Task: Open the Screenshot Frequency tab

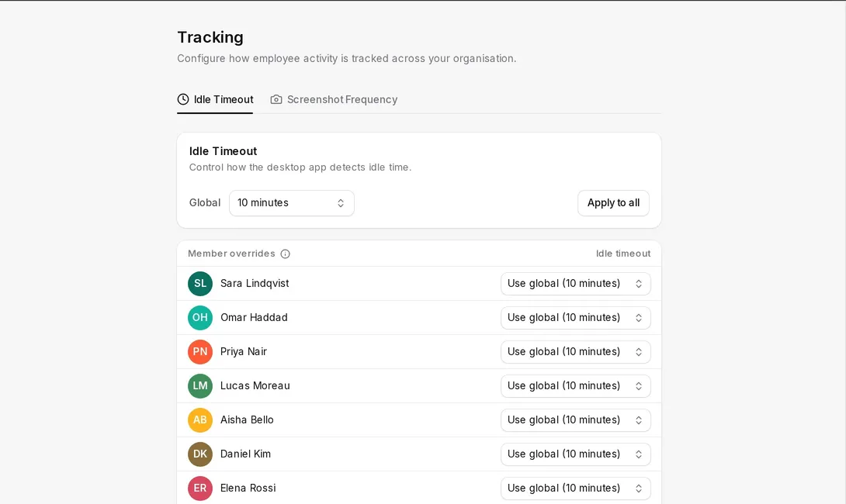Action: 334,100
